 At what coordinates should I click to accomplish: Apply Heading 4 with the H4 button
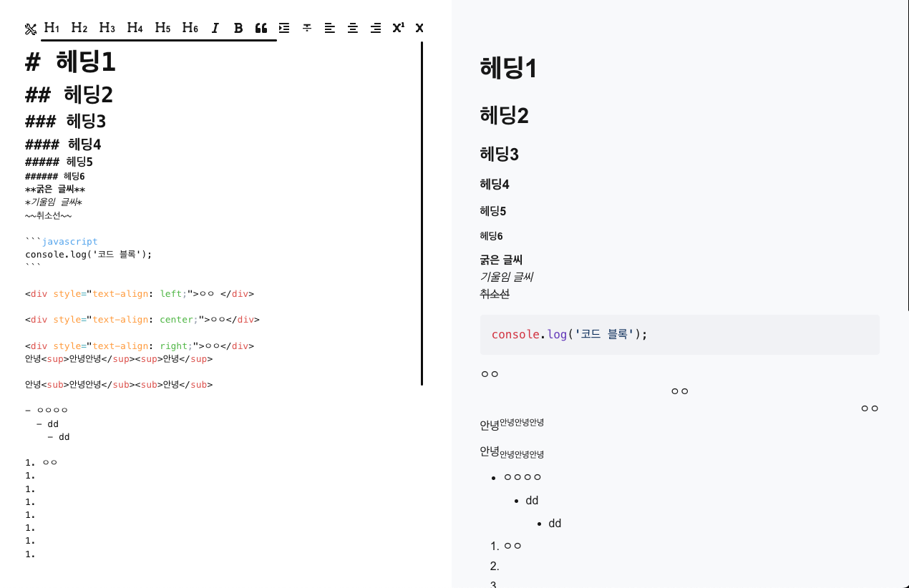(x=135, y=28)
